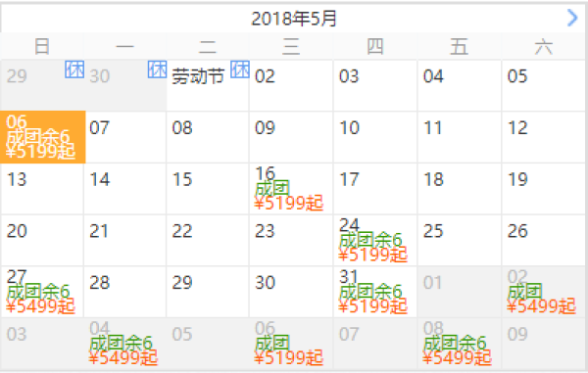Click date 04 in first May row

pos(459,85)
